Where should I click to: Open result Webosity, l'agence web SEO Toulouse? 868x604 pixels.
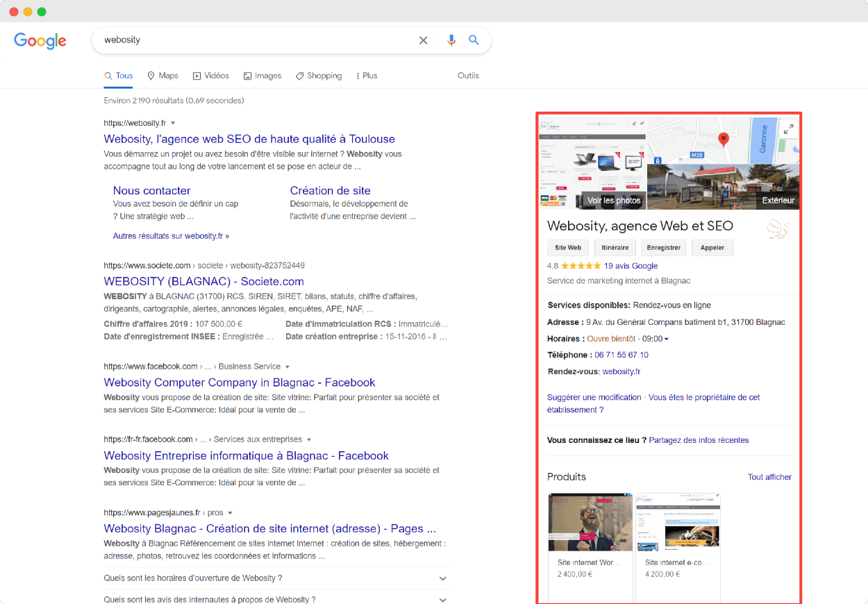(x=249, y=139)
